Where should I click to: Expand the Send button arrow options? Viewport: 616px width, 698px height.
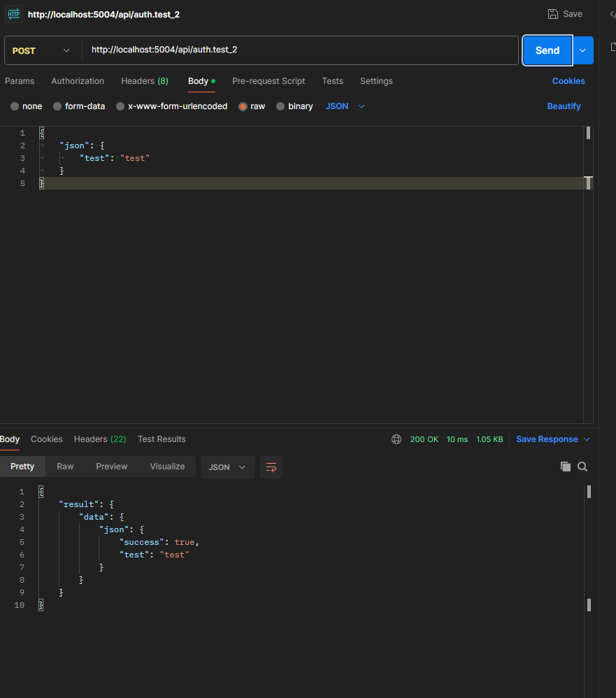583,50
